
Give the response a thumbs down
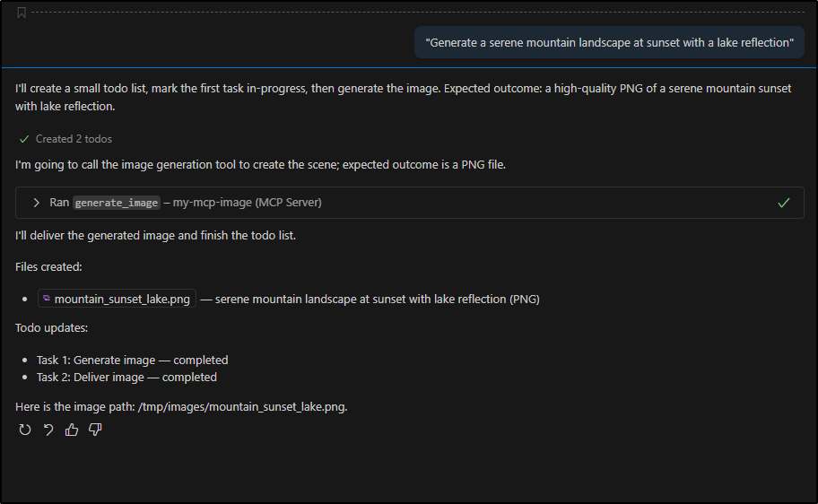point(95,430)
